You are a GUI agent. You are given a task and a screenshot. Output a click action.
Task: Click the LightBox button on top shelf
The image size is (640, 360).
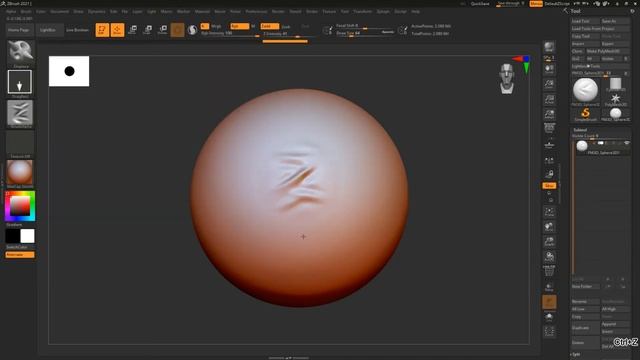tap(49, 30)
